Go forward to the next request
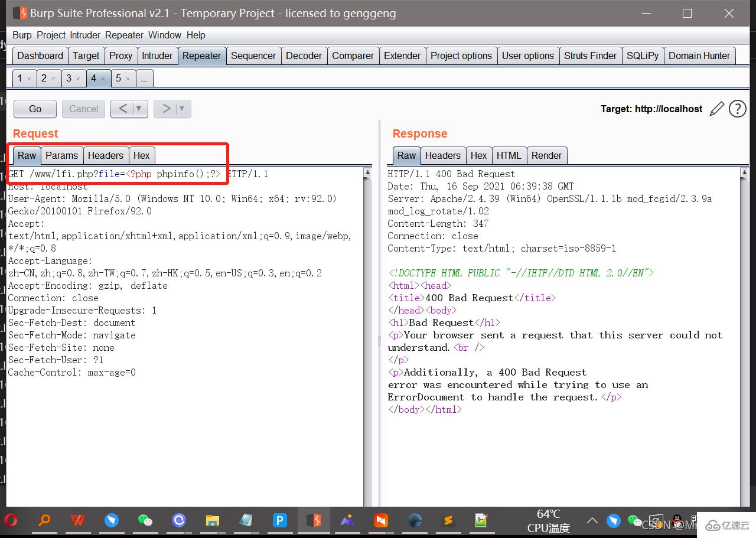Screen dimensions: 756x538 point(166,109)
